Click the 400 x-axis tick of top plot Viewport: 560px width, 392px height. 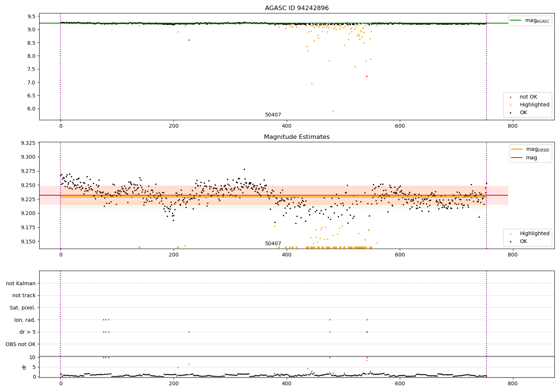point(287,126)
